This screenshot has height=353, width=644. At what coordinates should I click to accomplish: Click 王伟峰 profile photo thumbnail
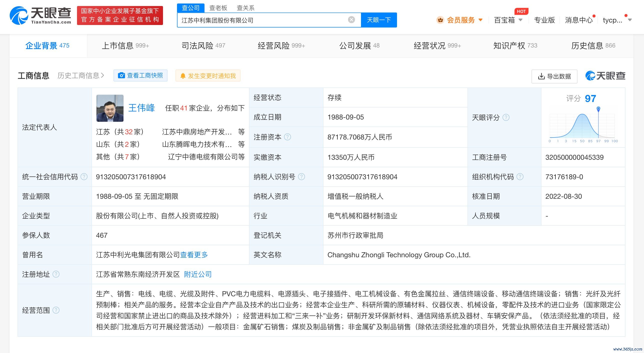[x=110, y=108]
